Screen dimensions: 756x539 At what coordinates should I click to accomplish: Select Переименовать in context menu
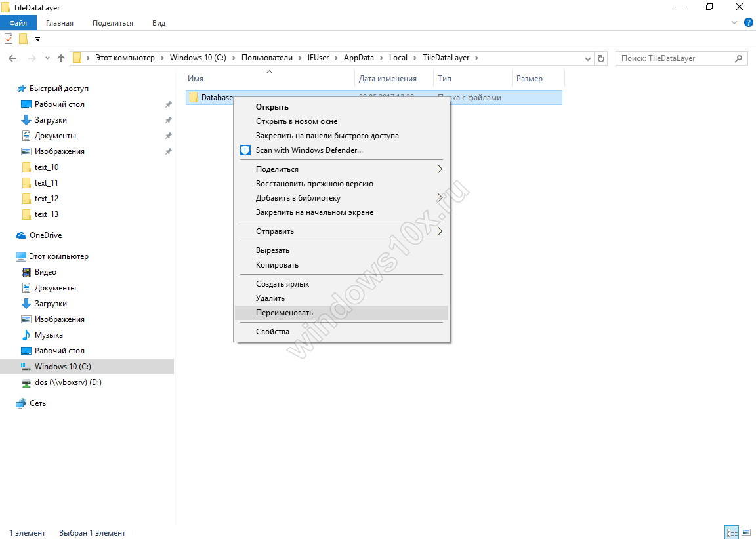click(284, 313)
